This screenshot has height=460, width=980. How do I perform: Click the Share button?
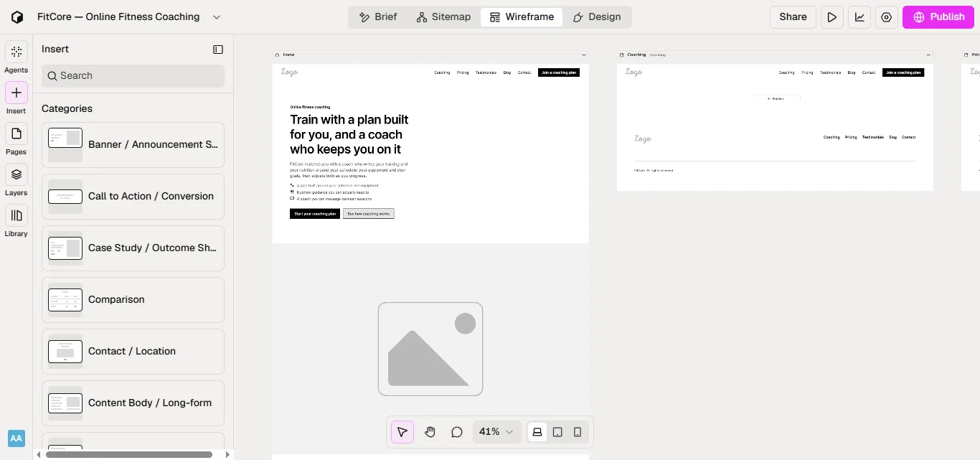coord(793,17)
